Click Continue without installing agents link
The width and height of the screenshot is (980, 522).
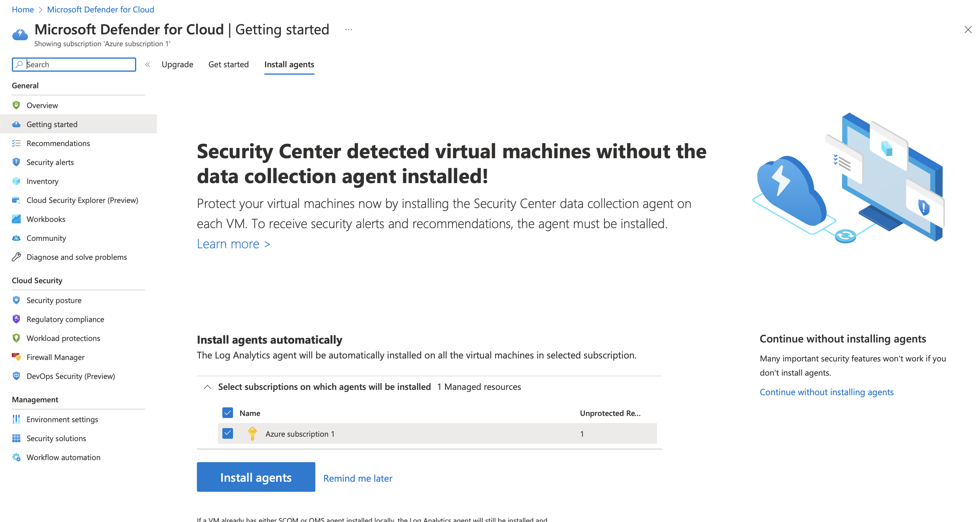[827, 392]
